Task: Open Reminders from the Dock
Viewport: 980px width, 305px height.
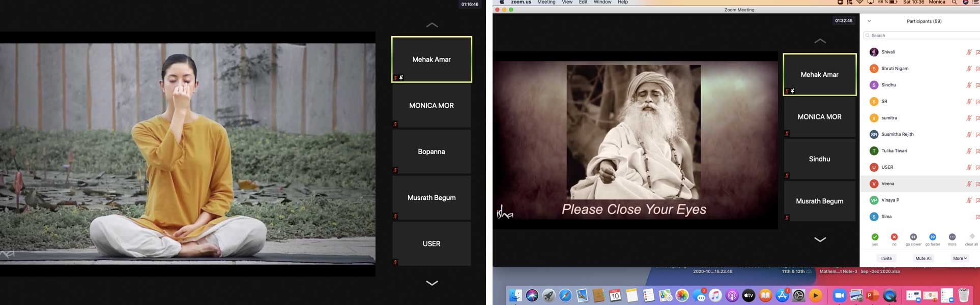Action: tap(648, 295)
